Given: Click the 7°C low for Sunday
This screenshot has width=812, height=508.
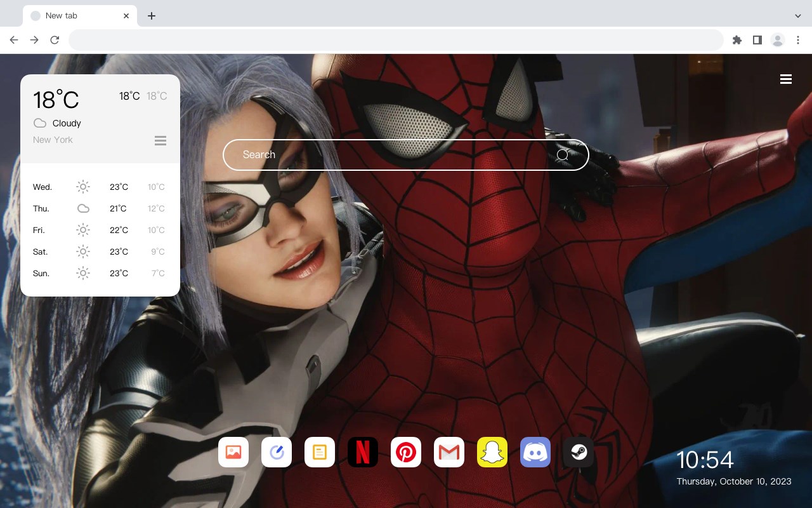Looking at the screenshot, I should click(158, 273).
